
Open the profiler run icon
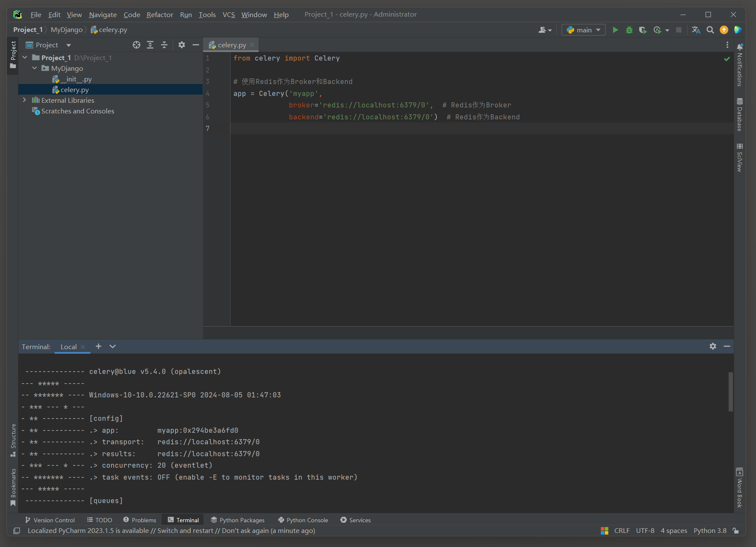coord(657,30)
